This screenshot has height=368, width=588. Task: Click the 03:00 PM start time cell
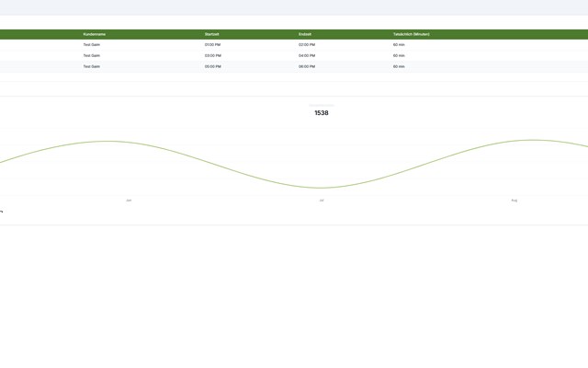coord(212,55)
